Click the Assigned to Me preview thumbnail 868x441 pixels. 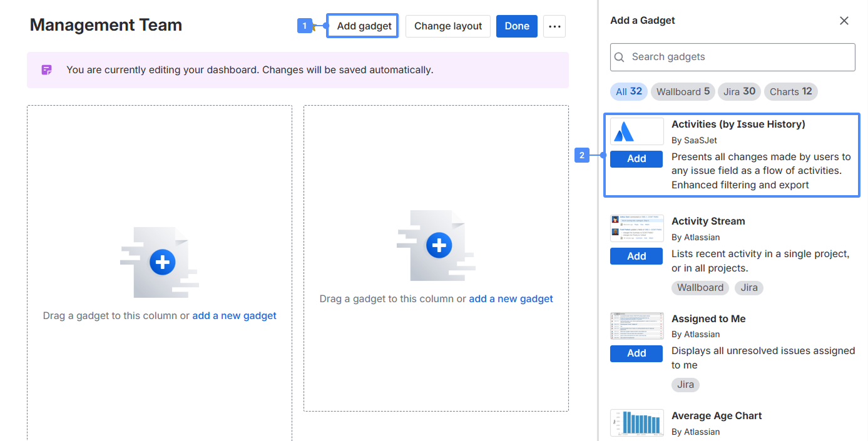tap(636, 326)
